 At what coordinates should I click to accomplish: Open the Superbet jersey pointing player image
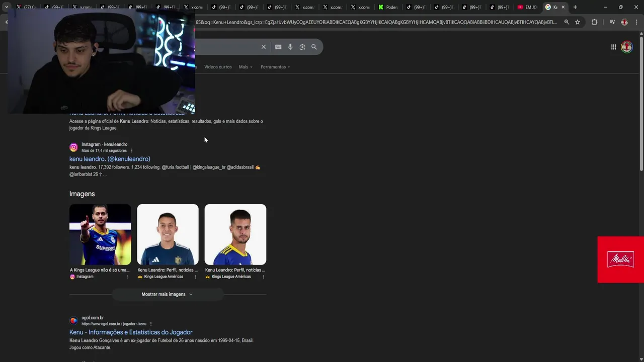(x=100, y=234)
